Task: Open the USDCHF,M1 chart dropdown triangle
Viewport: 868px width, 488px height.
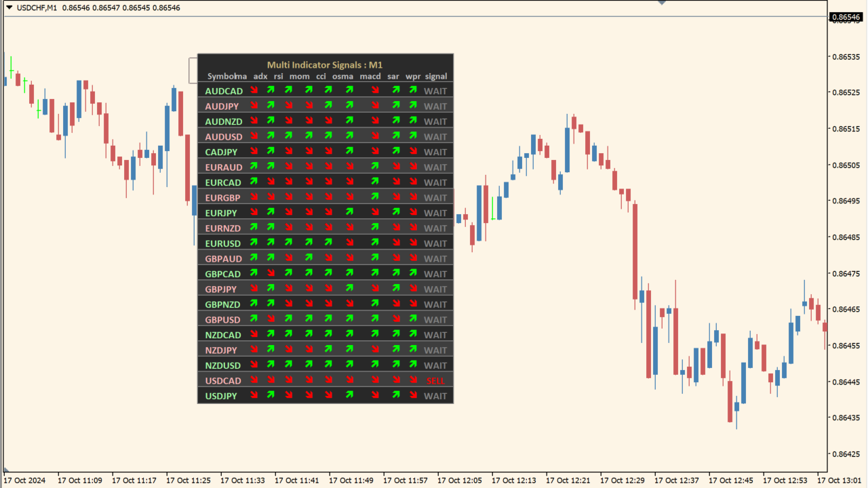Action: pyautogui.click(x=9, y=7)
